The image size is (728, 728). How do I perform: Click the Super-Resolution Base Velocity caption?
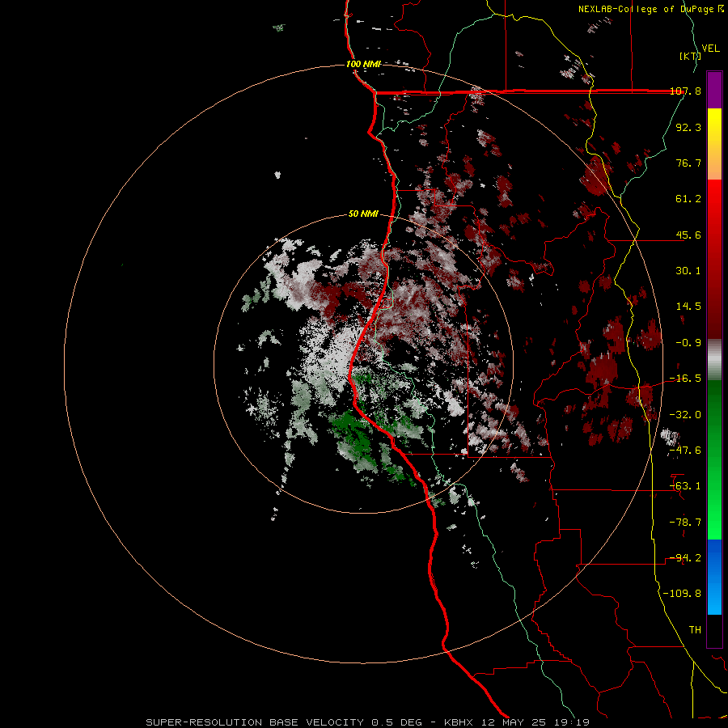pyautogui.click(x=368, y=722)
